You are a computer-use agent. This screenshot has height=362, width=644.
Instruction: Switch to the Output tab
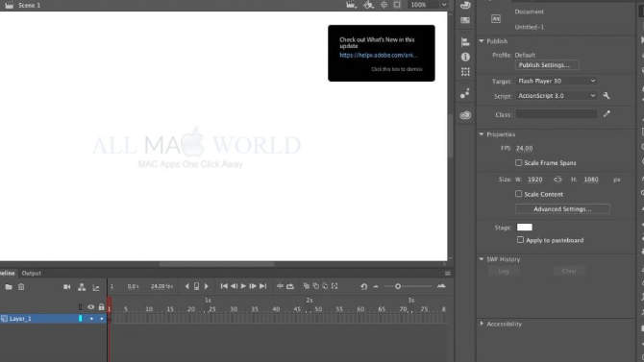point(31,273)
